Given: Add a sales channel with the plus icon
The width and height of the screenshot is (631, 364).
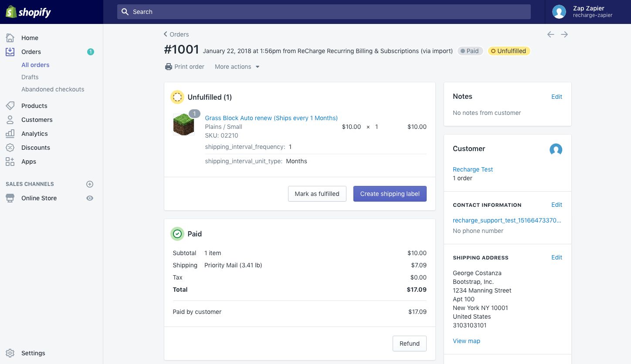Looking at the screenshot, I should click(90, 184).
